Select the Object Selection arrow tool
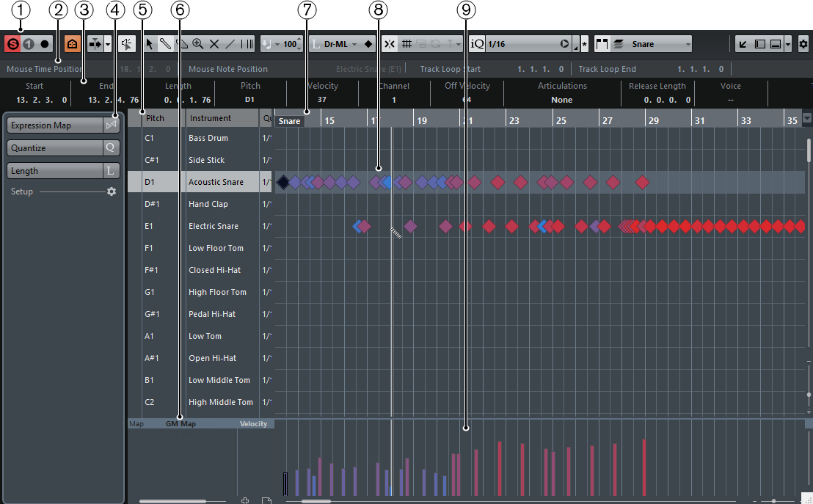813x504 pixels. click(x=150, y=44)
